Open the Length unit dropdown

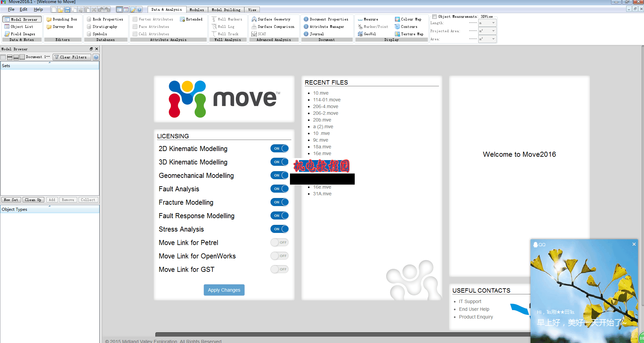pos(487,23)
